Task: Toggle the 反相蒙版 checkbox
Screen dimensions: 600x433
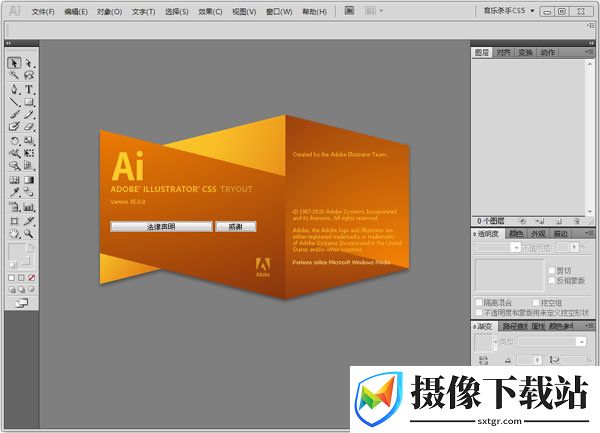Action: pos(551,280)
